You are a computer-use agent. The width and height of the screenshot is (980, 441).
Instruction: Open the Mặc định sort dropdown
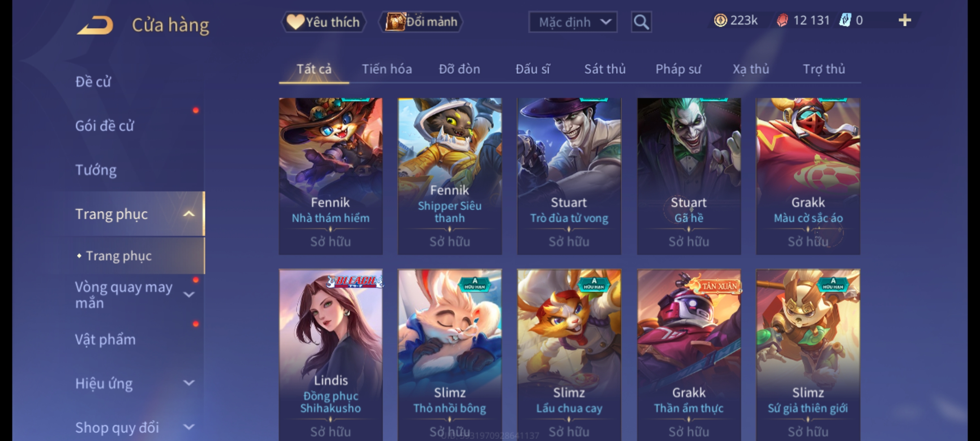click(572, 22)
